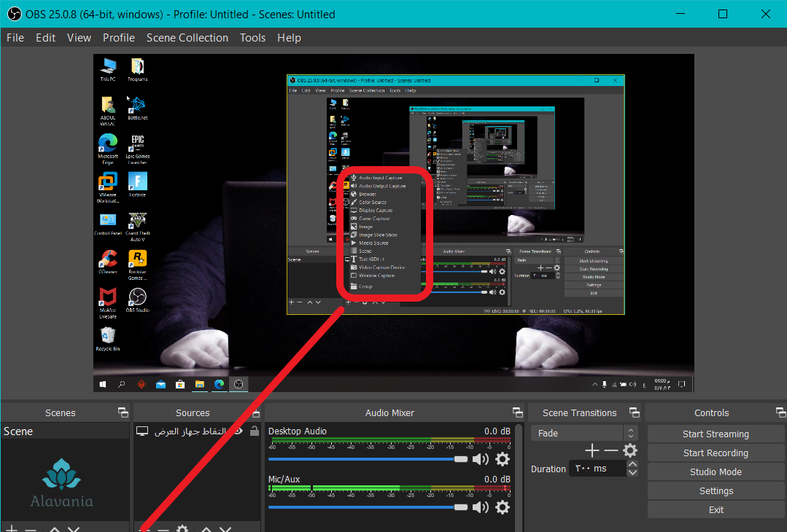Screen dimensions: 787x532
Task: Open the File menu
Action: pyautogui.click(x=15, y=38)
